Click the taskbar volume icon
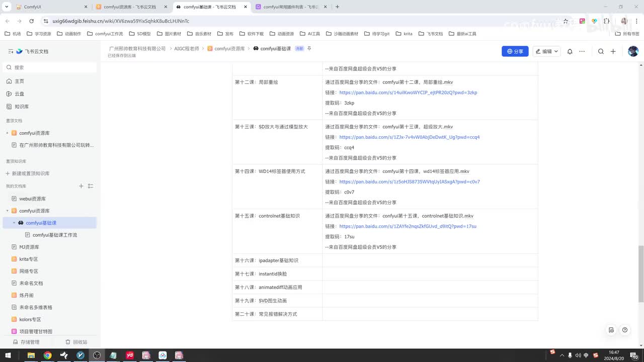Image resolution: width=644 pixels, height=362 pixels. pos(578,355)
